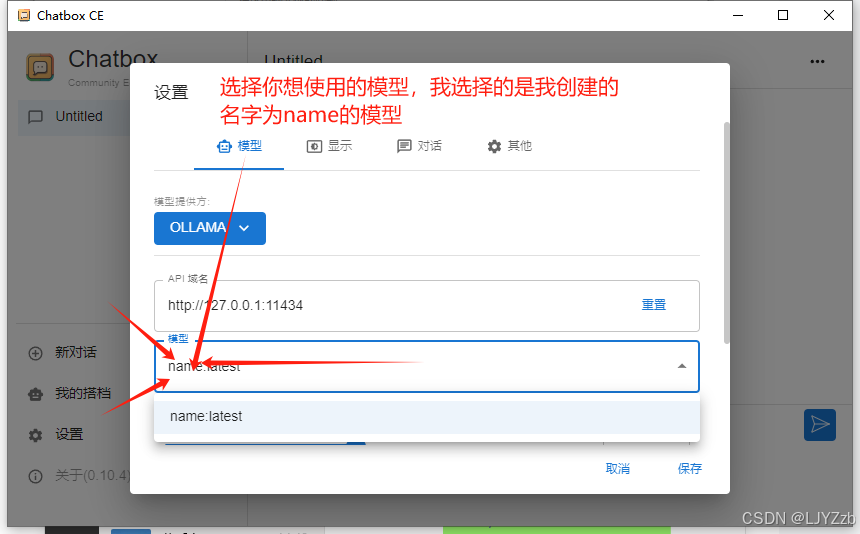This screenshot has width=860, height=534.
Task: Click 重置 to reset API domain
Action: tap(654, 305)
